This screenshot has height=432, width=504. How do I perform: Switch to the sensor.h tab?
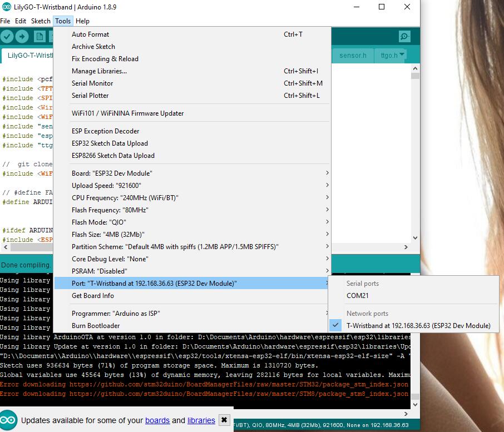(x=353, y=55)
